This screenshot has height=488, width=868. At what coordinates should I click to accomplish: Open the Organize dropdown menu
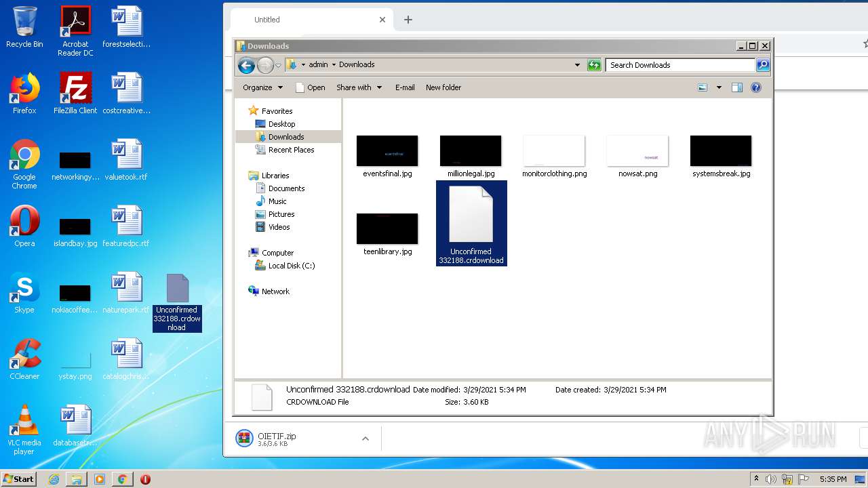pos(262,87)
